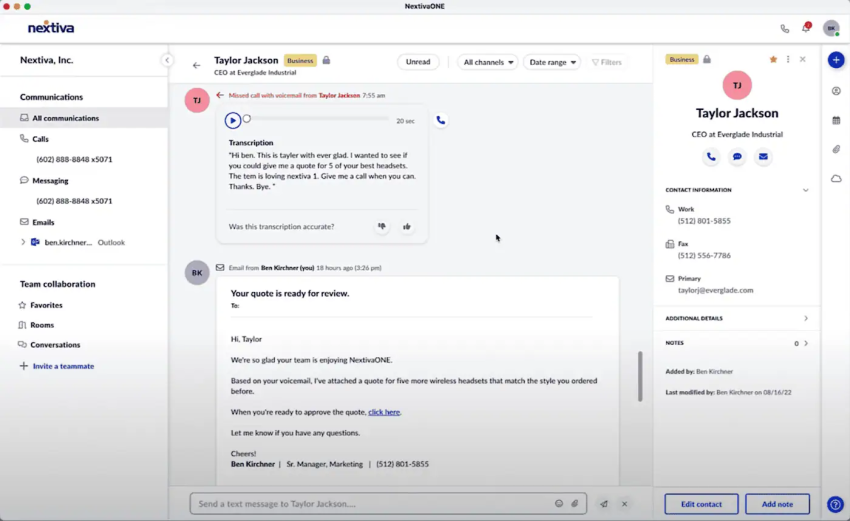Click the fax number (512) 556-7786
Viewport: 850px width, 521px height.
[x=704, y=255]
